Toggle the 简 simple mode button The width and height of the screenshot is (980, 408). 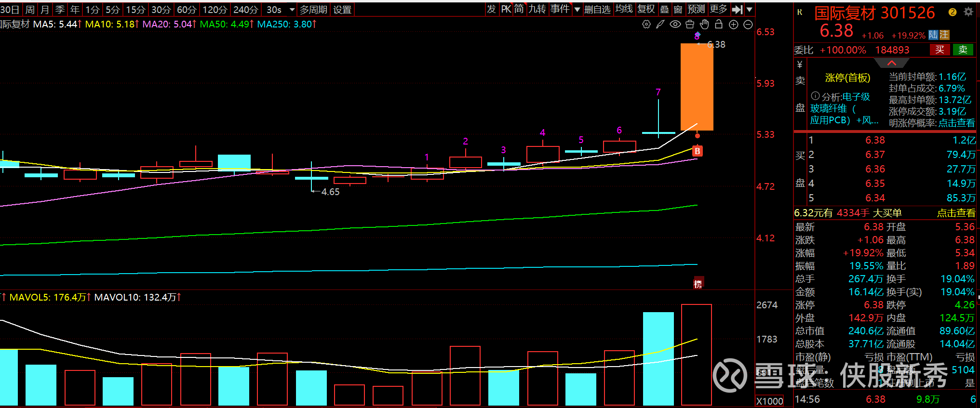(x=519, y=9)
